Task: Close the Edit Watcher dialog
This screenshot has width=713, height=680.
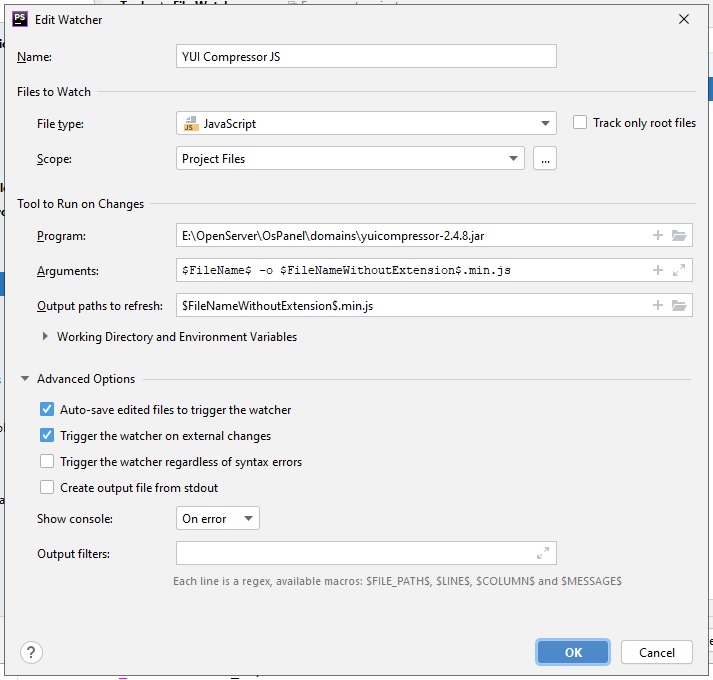Action: 683,19
